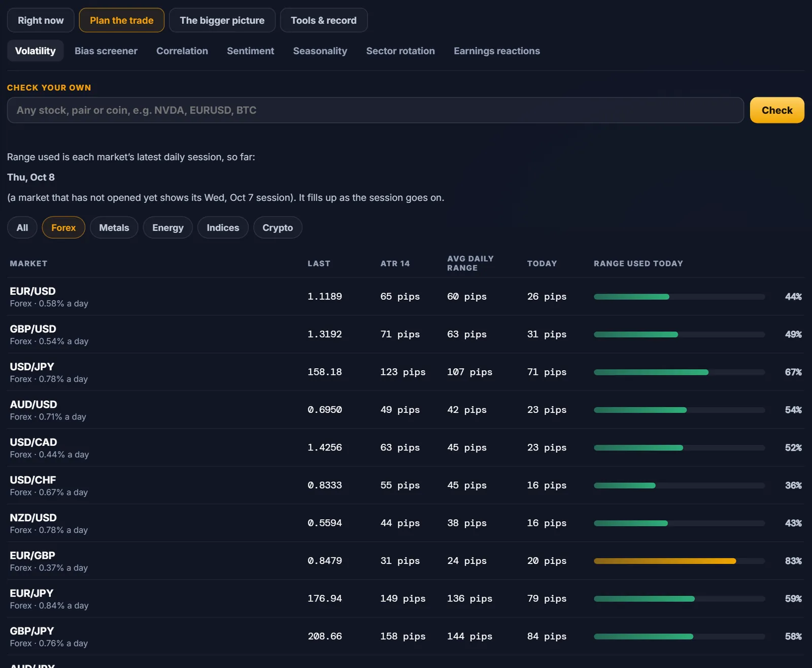Select the Forex filter chip
Image resolution: width=812 pixels, height=668 pixels.
click(63, 228)
